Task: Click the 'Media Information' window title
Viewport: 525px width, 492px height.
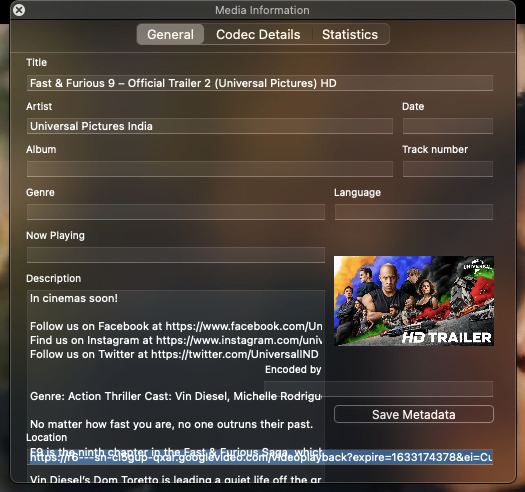Action: click(262, 10)
